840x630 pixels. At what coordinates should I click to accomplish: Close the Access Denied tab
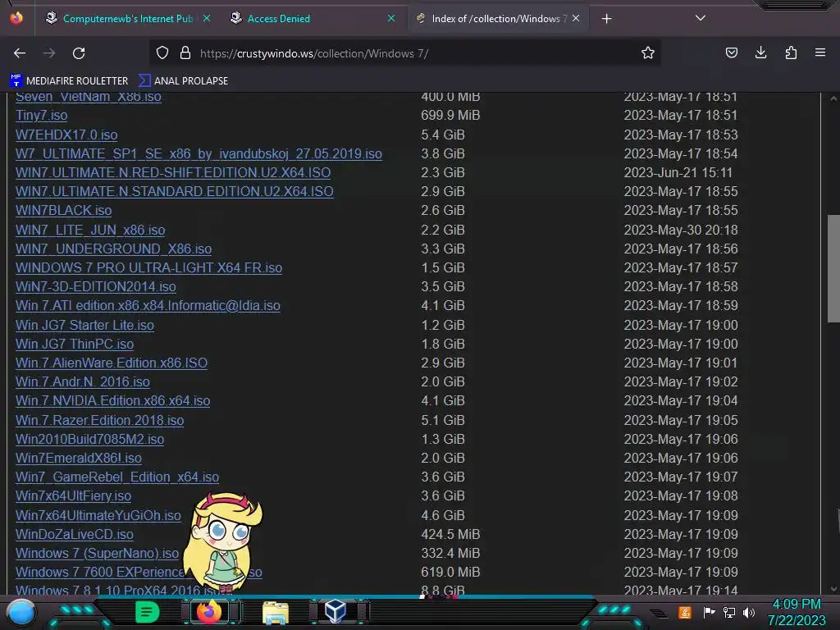click(x=391, y=18)
